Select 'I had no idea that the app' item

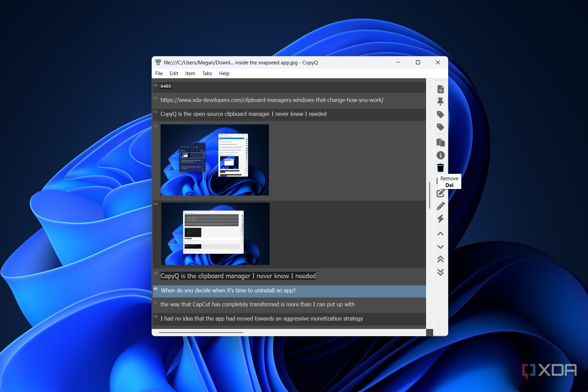[x=289, y=319]
